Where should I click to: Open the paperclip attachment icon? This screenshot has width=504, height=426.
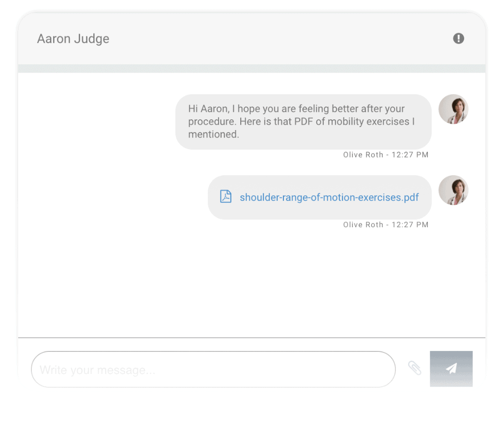tap(415, 368)
